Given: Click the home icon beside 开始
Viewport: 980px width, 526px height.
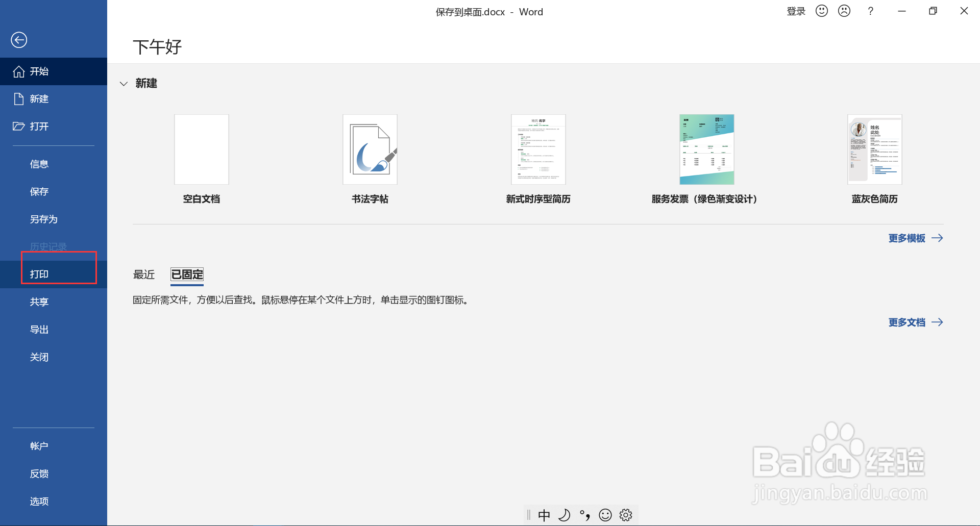Looking at the screenshot, I should [x=19, y=71].
